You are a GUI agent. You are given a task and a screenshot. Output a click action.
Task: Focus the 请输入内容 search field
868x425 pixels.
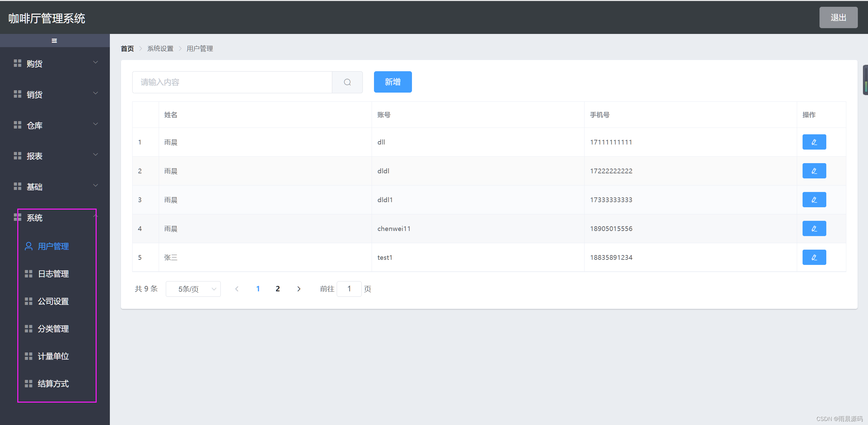(x=232, y=82)
